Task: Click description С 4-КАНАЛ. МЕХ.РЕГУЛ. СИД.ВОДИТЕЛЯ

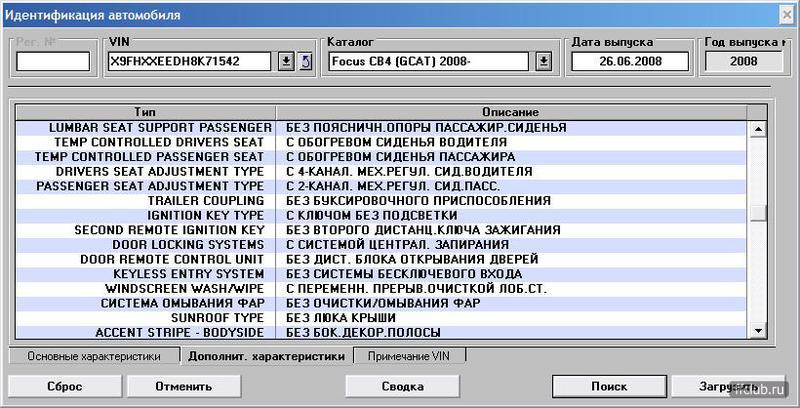Action: point(409,171)
